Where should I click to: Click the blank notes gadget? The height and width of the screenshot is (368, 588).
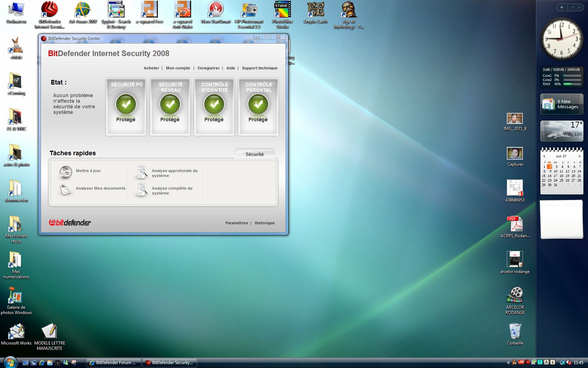tap(562, 220)
